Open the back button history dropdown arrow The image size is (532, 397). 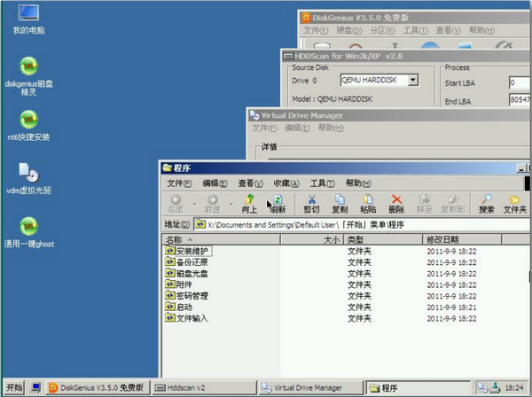click(x=194, y=204)
